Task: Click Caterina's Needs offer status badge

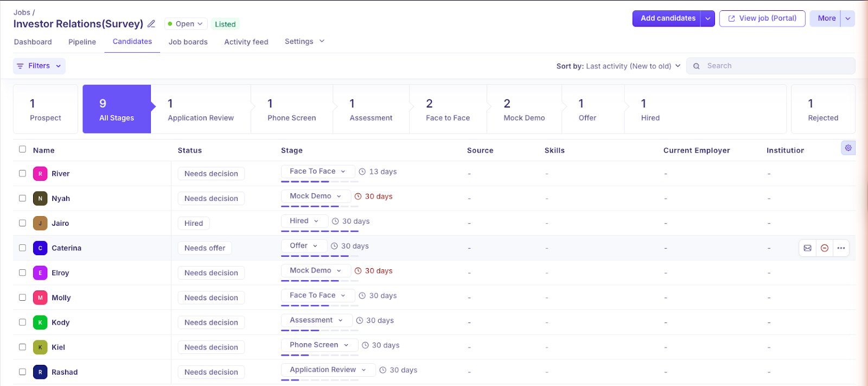Action: pyautogui.click(x=205, y=248)
